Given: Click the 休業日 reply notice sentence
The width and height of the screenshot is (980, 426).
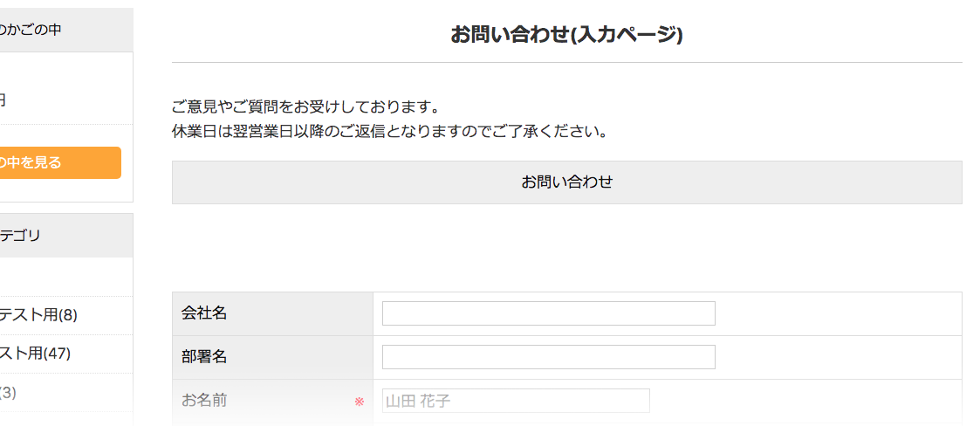Looking at the screenshot, I should [388, 132].
